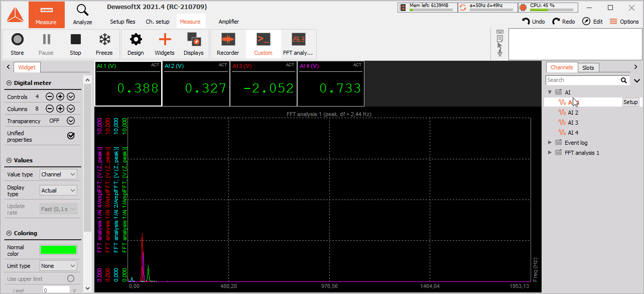Collapse right panel with forward arrow
Image resolution: width=644 pixels, height=294 pixels.
[635, 67]
